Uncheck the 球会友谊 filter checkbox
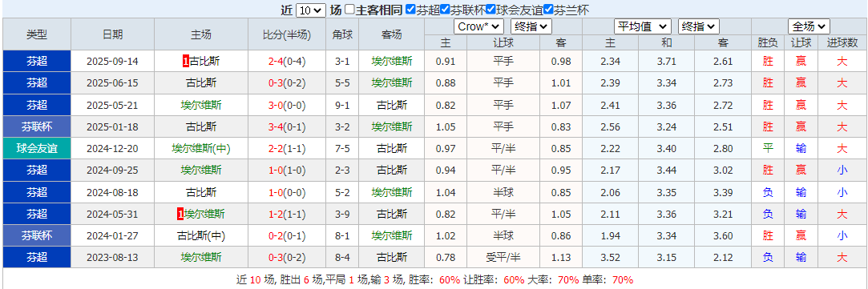This screenshot has width=868, height=289. [x=491, y=10]
